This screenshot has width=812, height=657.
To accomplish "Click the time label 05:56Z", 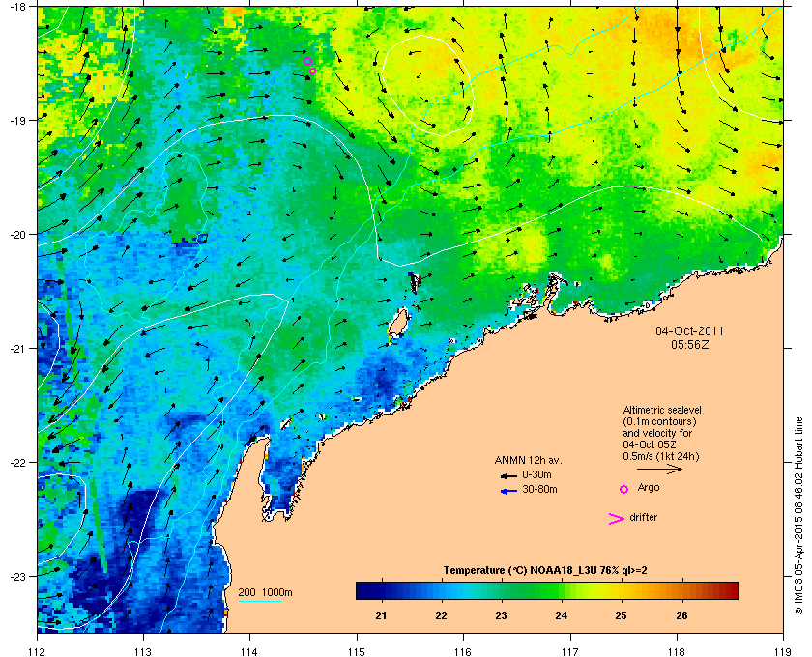I will [x=690, y=344].
